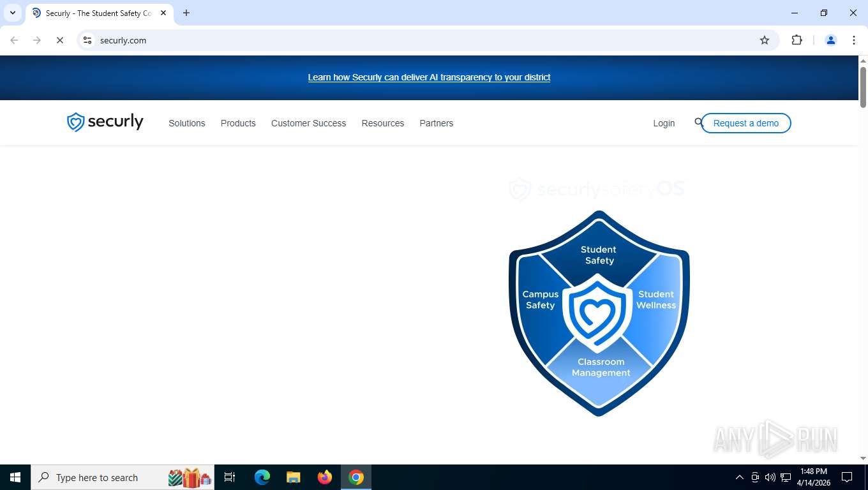The width and height of the screenshot is (868, 490).
Task: Close the Securly browser tab
Action: [163, 13]
